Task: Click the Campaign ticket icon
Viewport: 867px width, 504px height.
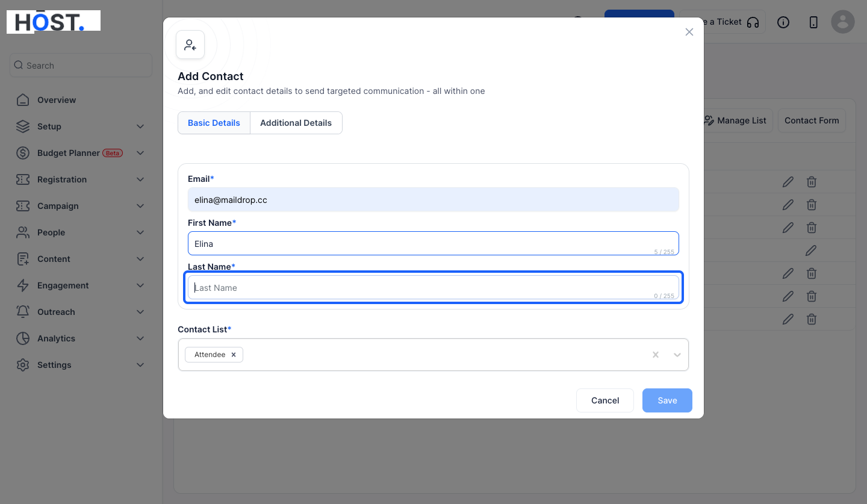Action: click(23, 206)
